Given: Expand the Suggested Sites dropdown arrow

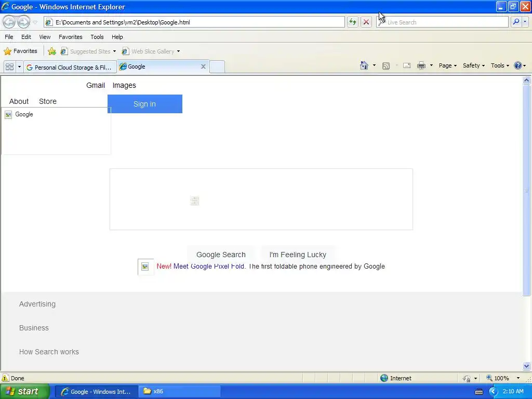Looking at the screenshot, I should (x=114, y=51).
